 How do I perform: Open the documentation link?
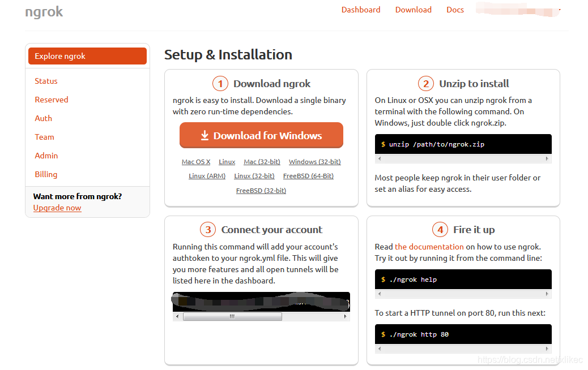point(429,247)
